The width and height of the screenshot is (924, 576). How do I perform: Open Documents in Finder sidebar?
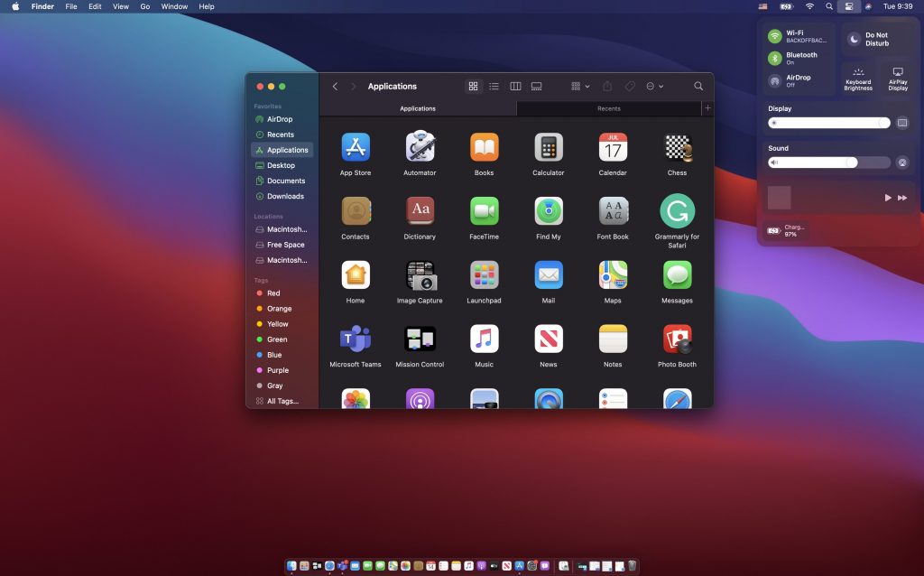pos(282,181)
